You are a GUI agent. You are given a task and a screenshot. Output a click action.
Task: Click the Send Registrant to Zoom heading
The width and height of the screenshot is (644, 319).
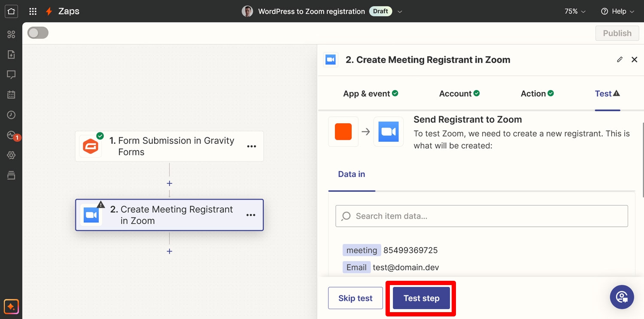coord(468,120)
